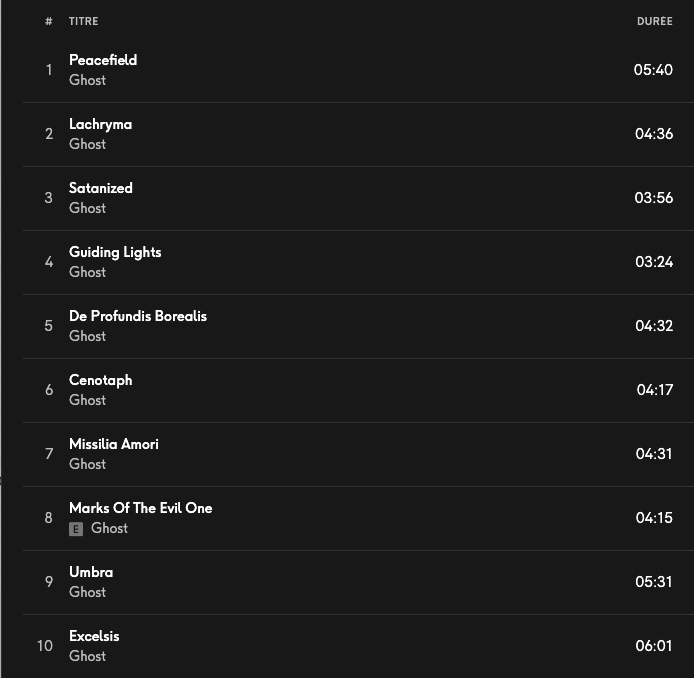Click the explicit 'E' badge on Marks Of The Evil One

[76, 529]
